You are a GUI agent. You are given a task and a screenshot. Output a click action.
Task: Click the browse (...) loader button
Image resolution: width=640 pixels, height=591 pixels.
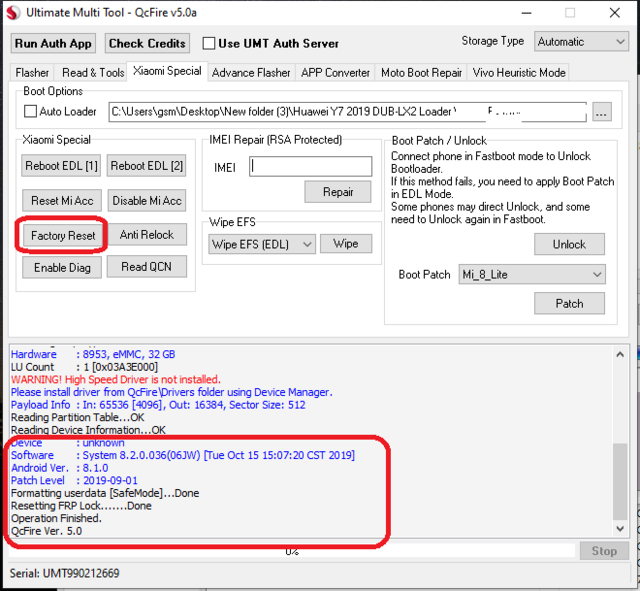coord(602,112)
